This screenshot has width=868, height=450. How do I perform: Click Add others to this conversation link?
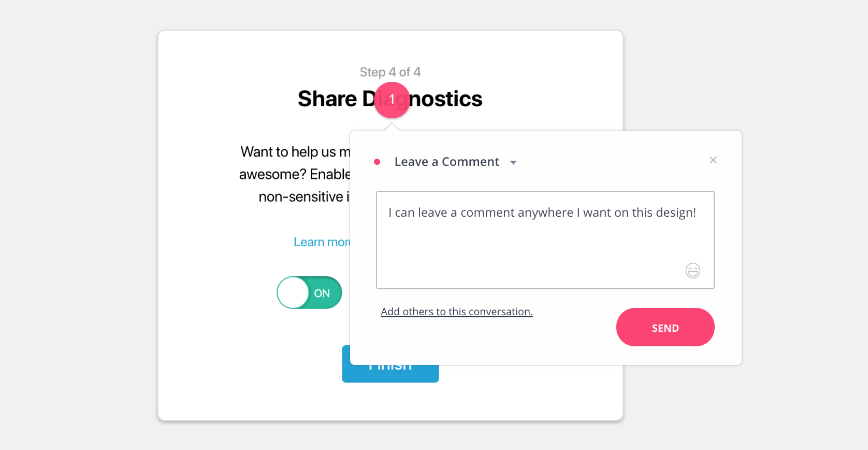coord(457,312)
